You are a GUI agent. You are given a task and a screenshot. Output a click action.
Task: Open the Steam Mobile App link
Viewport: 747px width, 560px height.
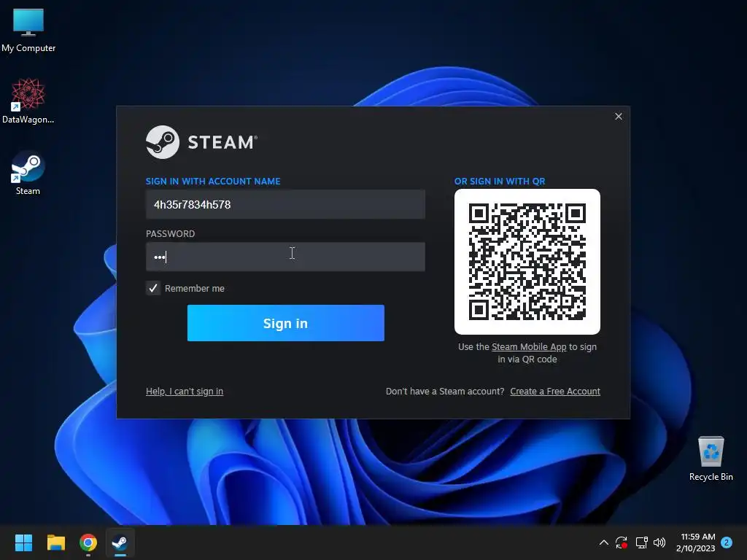coord(529,346)
